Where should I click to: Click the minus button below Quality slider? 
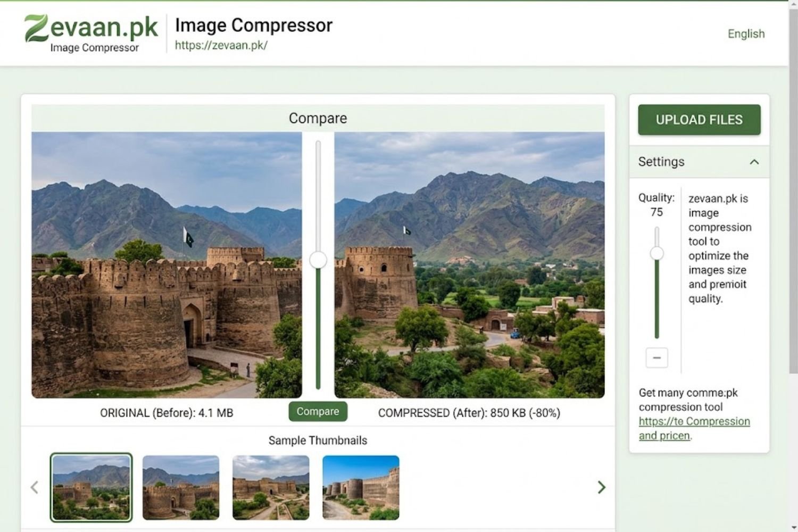(x=656, y=358)
